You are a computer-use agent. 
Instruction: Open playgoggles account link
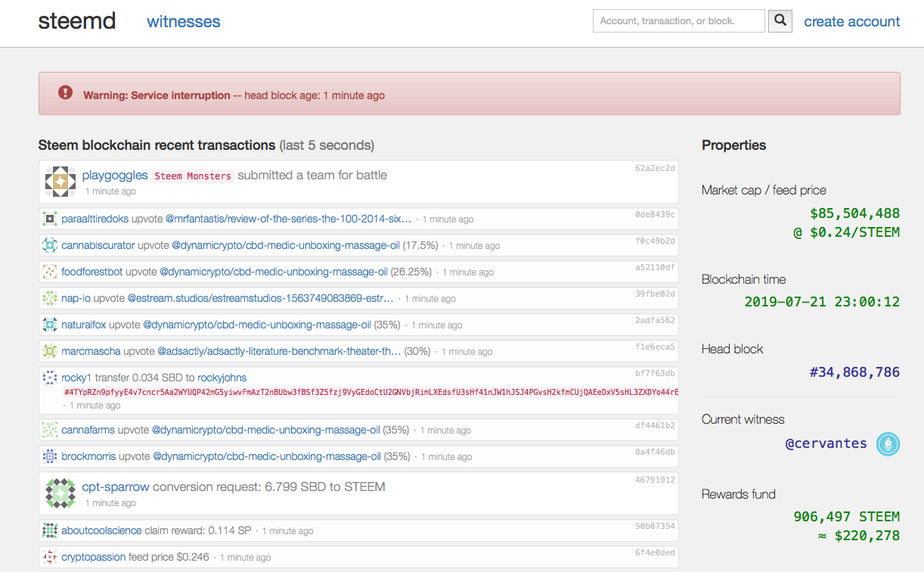point(115,175)
